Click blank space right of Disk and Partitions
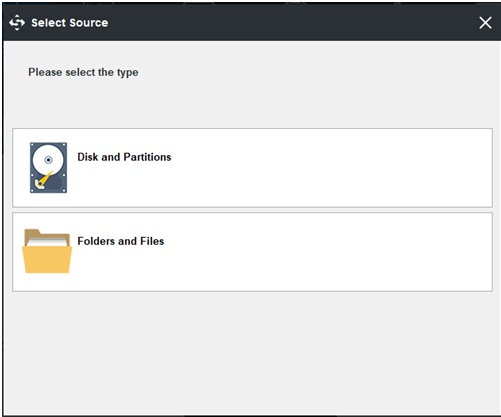The width and height of the screenshot is (501, 417). pos(330,168)
